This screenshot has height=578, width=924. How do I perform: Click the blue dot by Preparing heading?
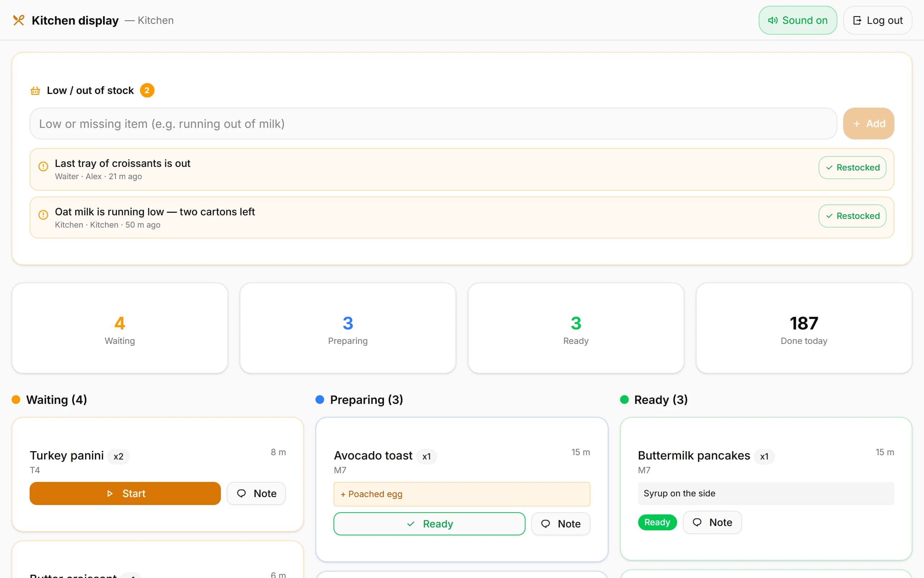[320, 400]
